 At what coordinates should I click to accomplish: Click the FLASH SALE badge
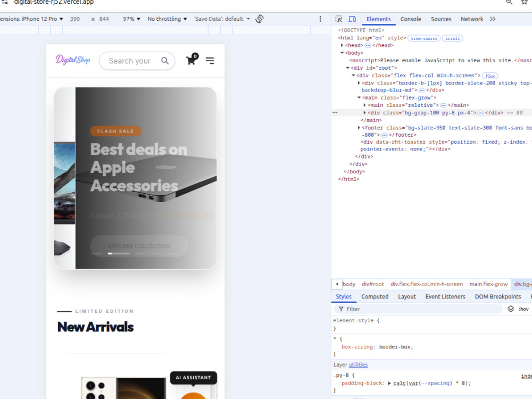tap(115, 131)
